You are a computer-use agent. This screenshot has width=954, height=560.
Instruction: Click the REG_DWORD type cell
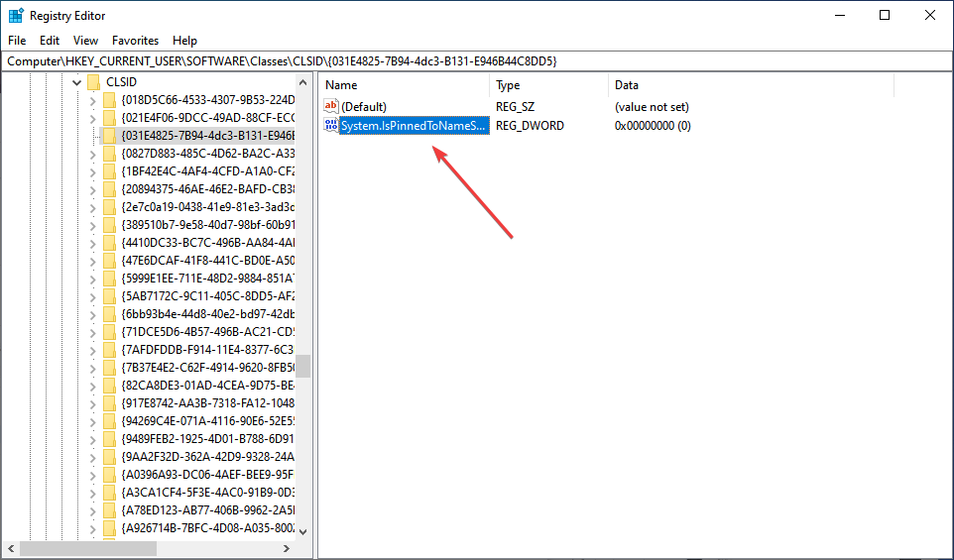530,126
